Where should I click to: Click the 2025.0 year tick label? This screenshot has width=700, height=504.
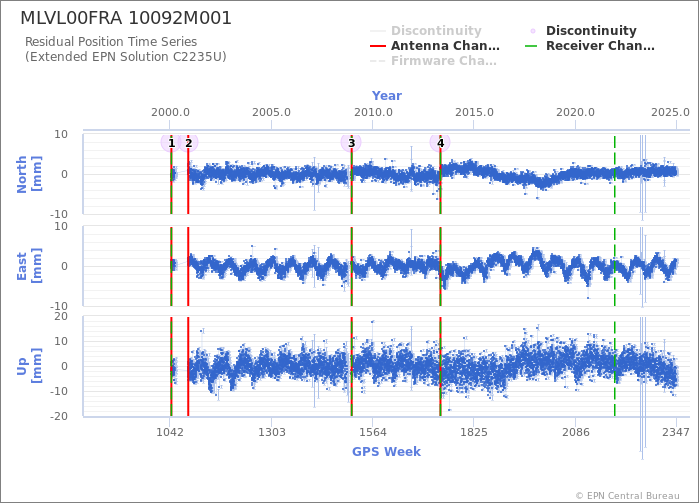click(x=670, y=112)
